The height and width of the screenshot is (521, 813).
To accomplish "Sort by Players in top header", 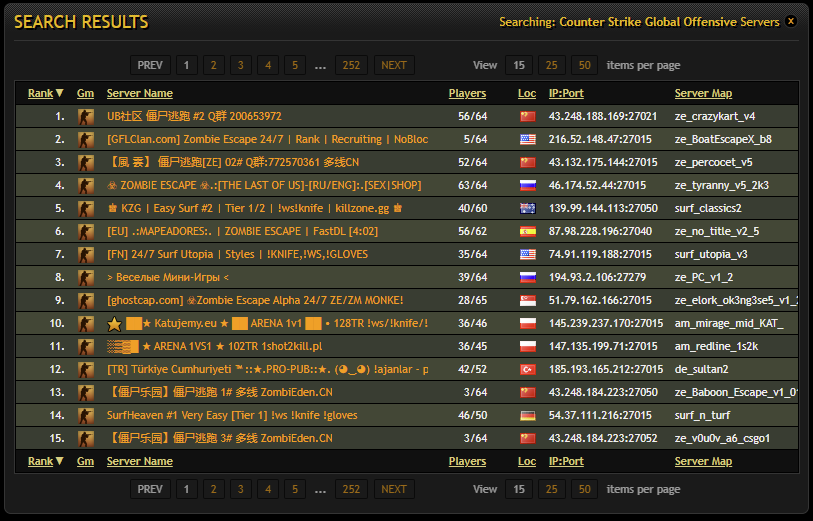I will point(467,93).
